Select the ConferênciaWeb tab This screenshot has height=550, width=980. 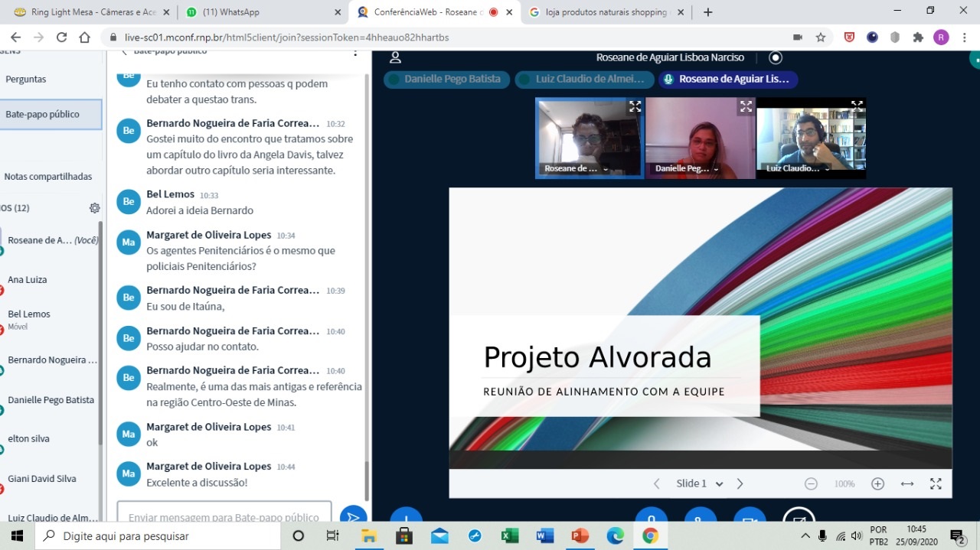coord(434,12)
